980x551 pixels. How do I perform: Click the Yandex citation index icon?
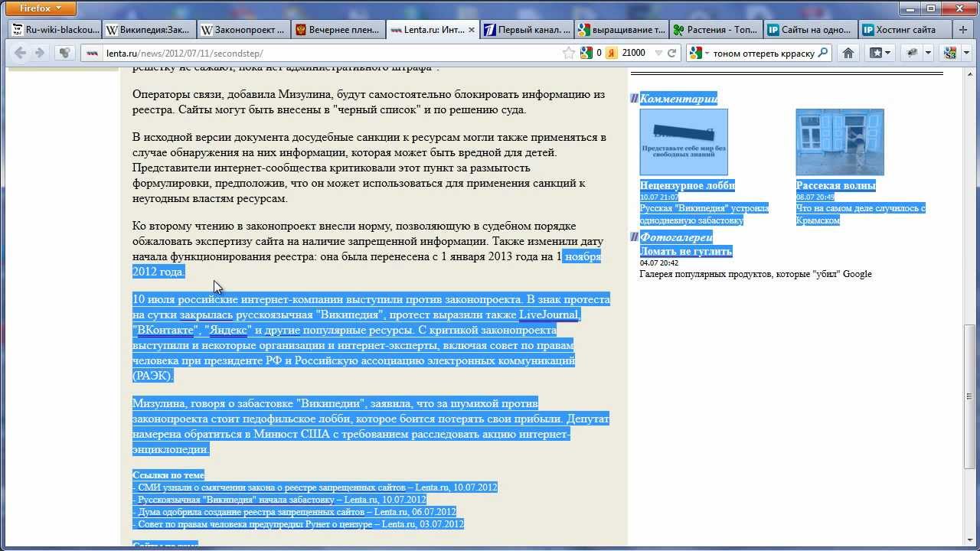click(611, 53)
